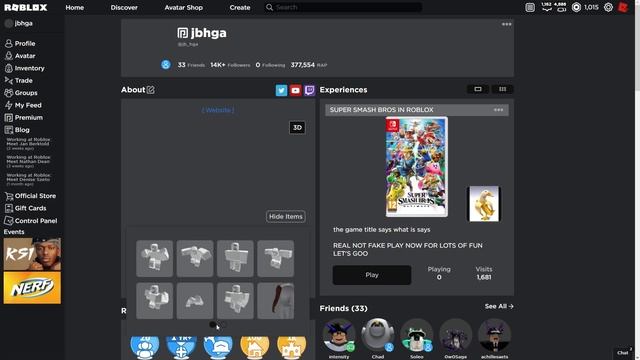Open the SUPER SMASH BROS experience three-dot menu
640x360 pixels.
498,110
